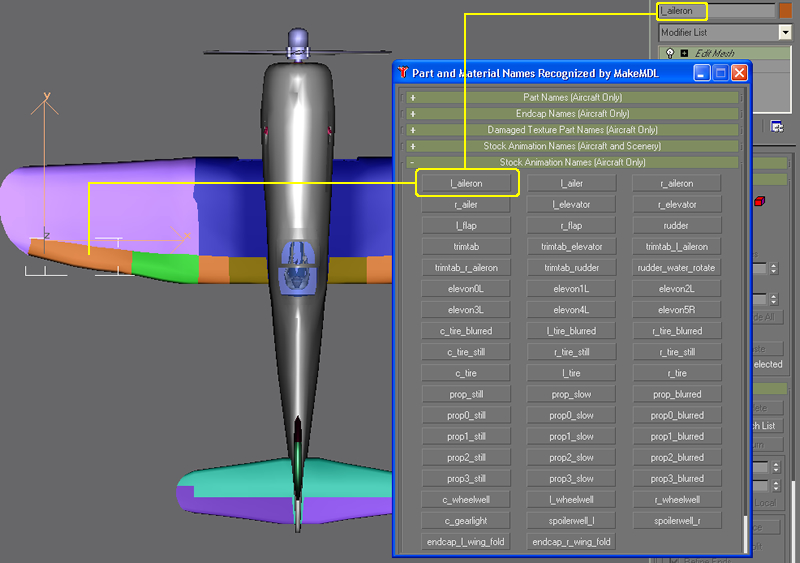Expand Part Names (Aircraft Only) rollout
The height and width of the screenshot is (563, 800).
572,98
